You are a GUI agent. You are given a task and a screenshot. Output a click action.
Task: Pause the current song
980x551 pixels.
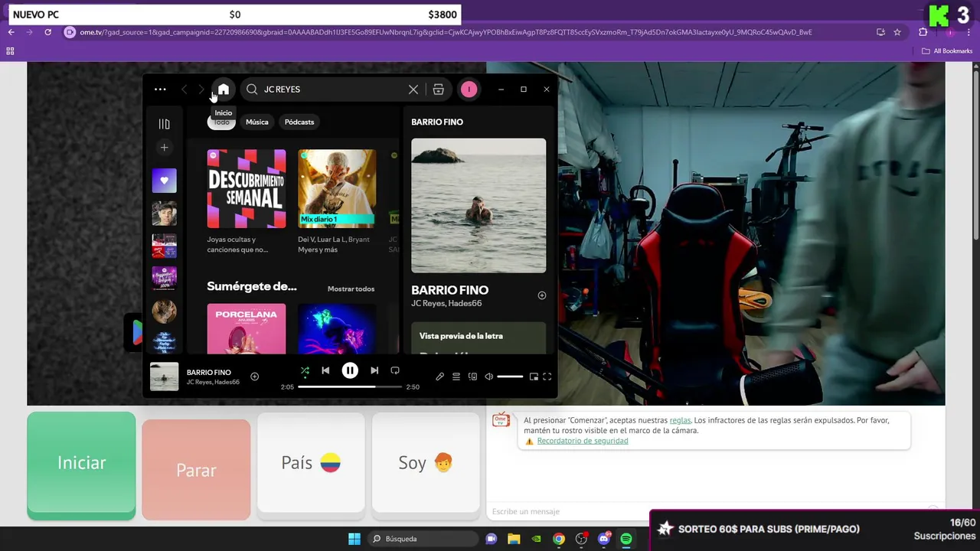350,370
